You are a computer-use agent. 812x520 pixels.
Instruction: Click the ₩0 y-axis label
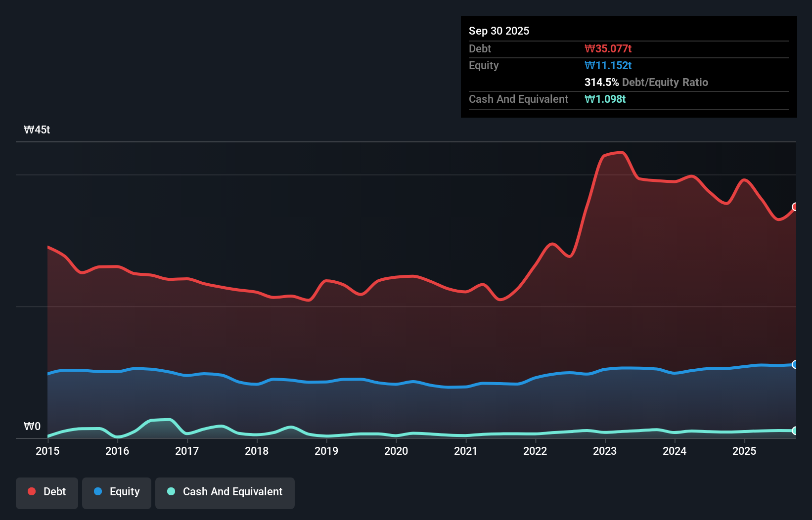tap(32, 426)
